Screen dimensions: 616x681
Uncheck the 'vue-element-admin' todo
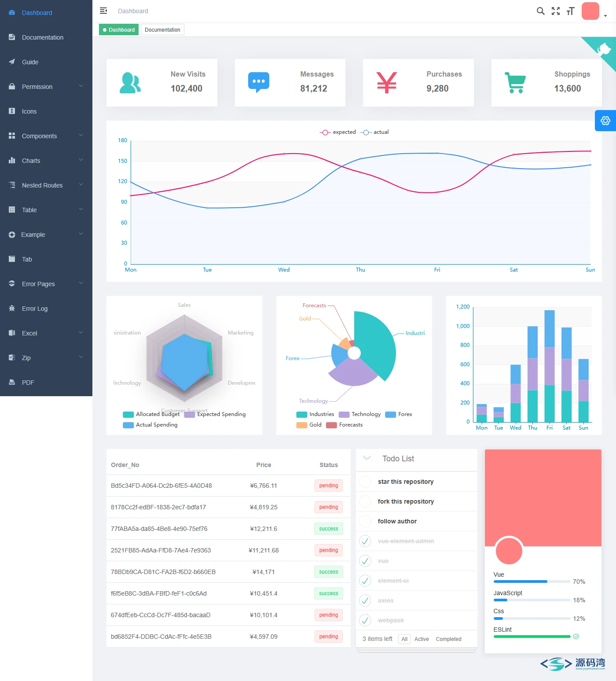point(365,541)
